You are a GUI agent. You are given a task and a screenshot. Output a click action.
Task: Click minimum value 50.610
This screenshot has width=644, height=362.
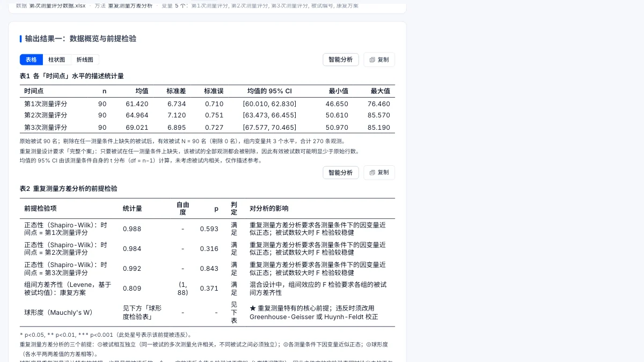pyautogui.click(x=337, y=115)
